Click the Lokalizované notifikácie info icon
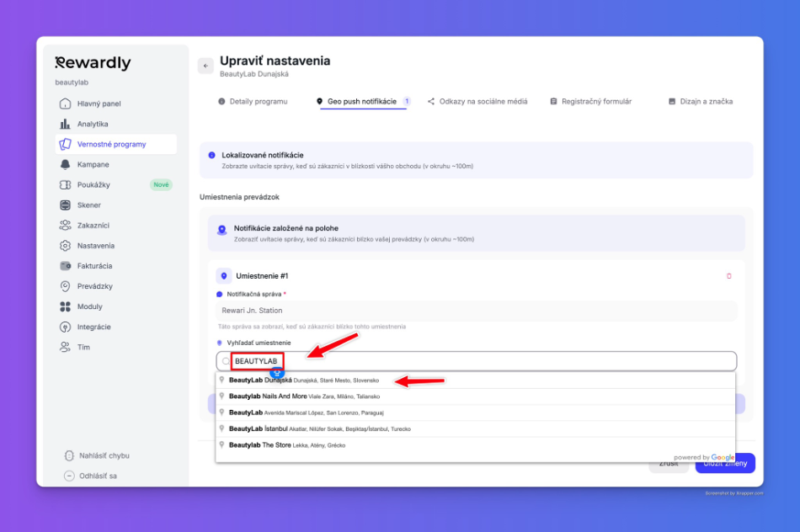The width and height of the screenshot is (800, 532). point(211,155)
